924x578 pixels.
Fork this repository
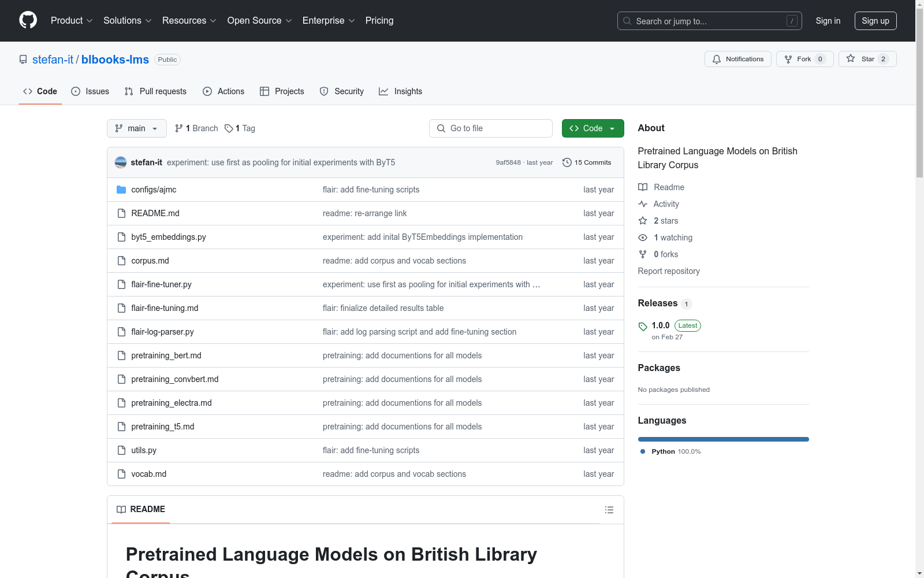click(805, 59)
